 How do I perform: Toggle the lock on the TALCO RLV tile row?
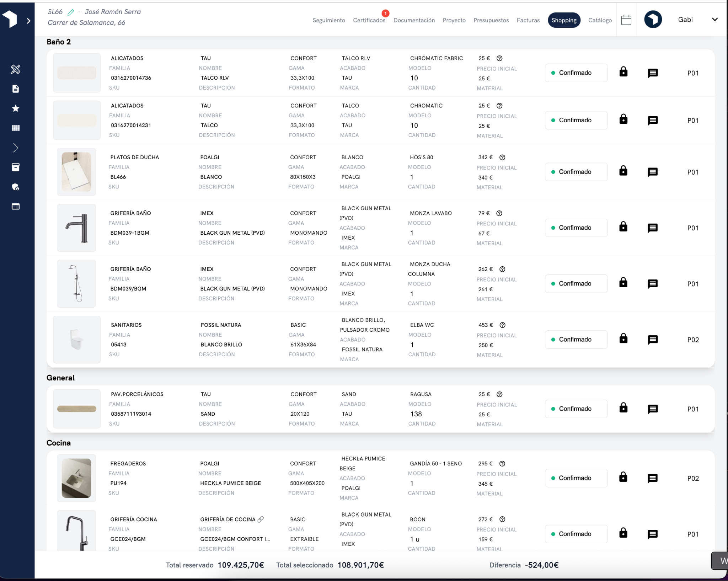tap(623, 72)
